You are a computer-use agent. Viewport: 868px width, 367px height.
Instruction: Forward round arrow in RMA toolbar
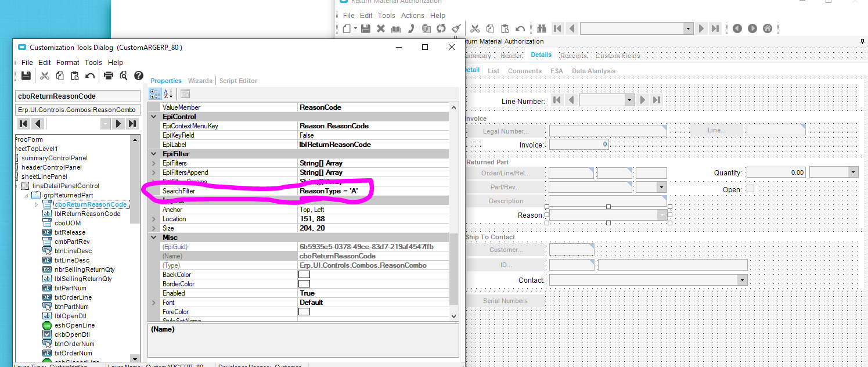click(x=752, y=28)
